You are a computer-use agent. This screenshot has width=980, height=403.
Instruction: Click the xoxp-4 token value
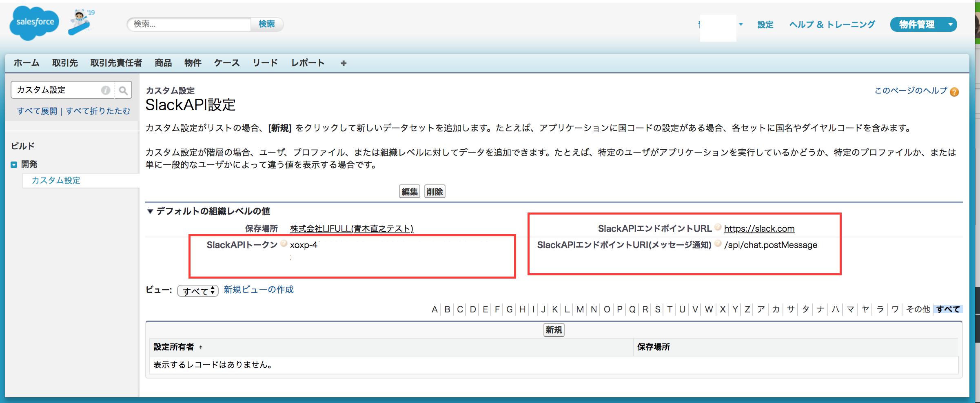point(304,245)
